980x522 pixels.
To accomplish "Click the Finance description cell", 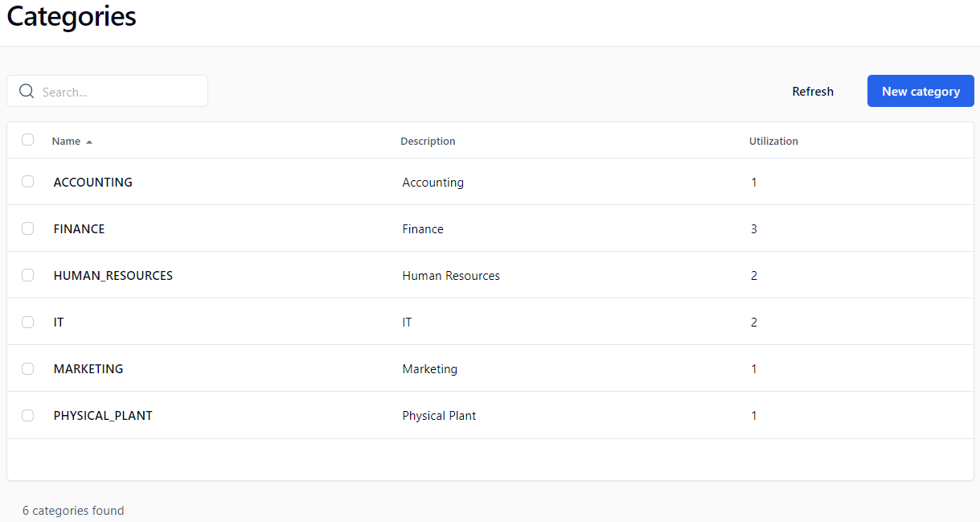I will (423, 229).
